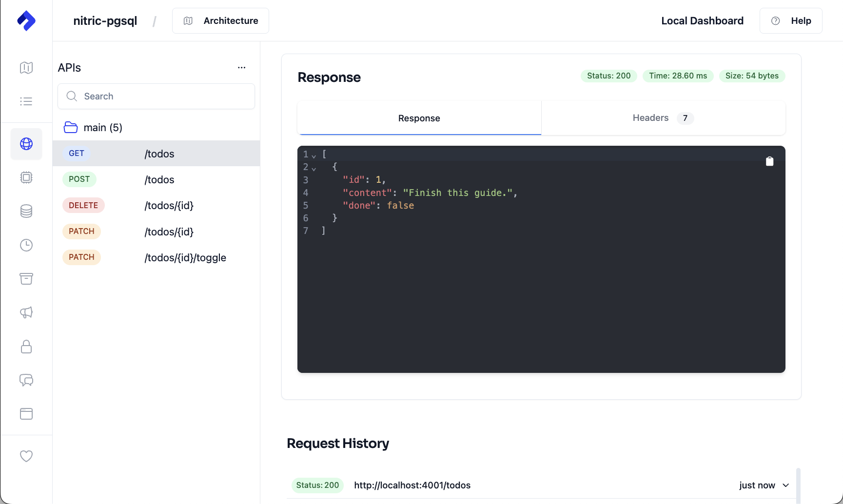Screen dimensions: 843x504
Task: Open the storage archive box sidebar icon
Action: pos(26,279)
